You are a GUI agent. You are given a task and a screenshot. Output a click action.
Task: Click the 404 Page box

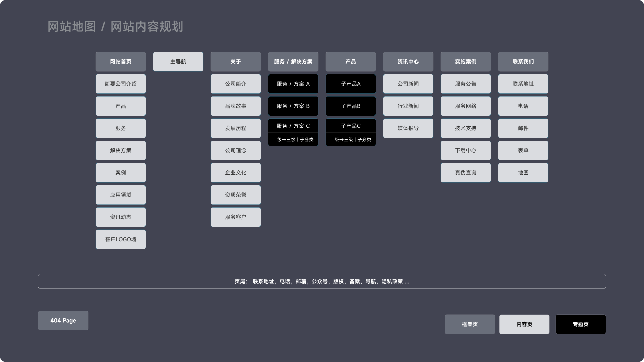pyautogui.click(x=63, y=320)
